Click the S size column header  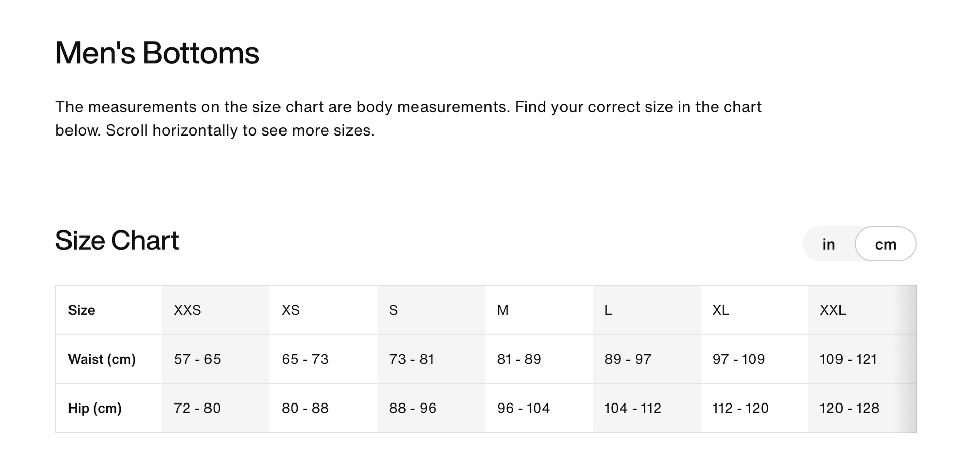pyautogui.click(x=394, y=310)
